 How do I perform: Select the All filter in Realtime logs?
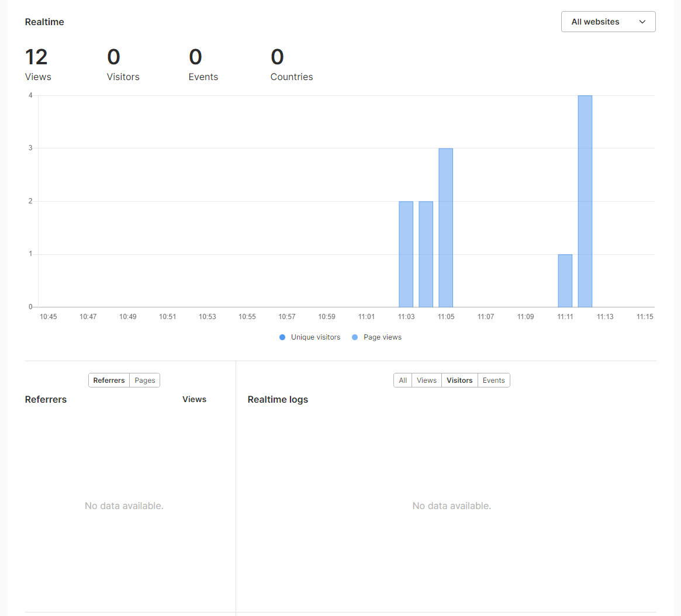coord(403,380)
